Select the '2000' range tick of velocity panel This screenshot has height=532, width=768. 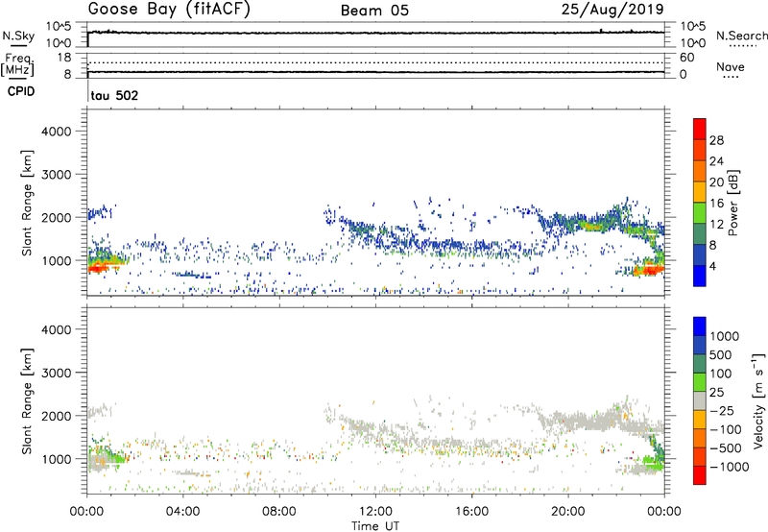(x=57, y=416)
